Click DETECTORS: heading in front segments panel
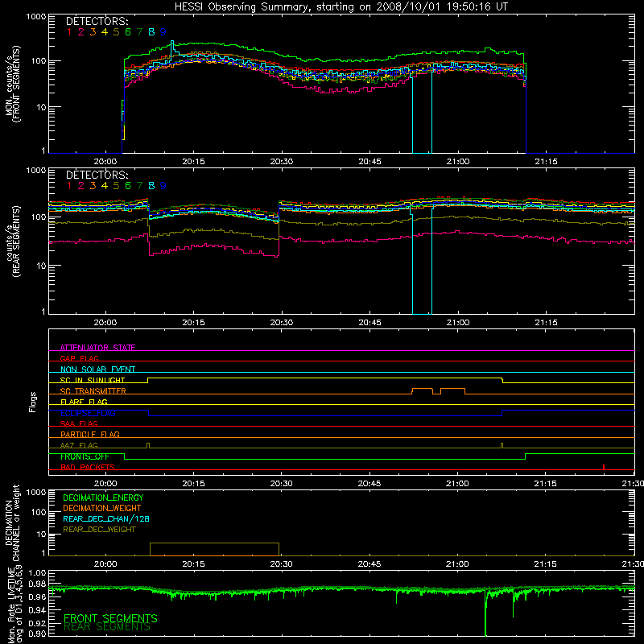This screenshot has height=644, width=644. point(97,21)
